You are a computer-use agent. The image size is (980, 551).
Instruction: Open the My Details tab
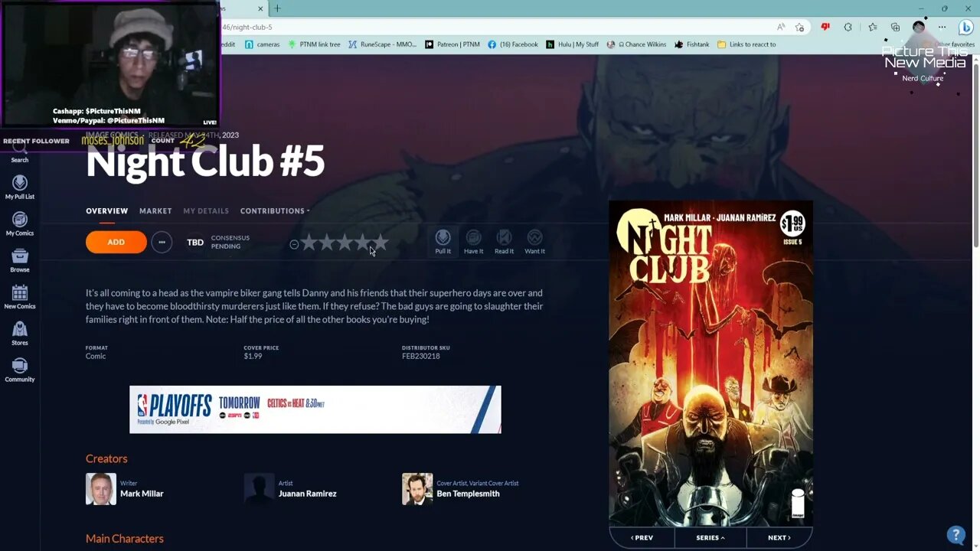206,210
